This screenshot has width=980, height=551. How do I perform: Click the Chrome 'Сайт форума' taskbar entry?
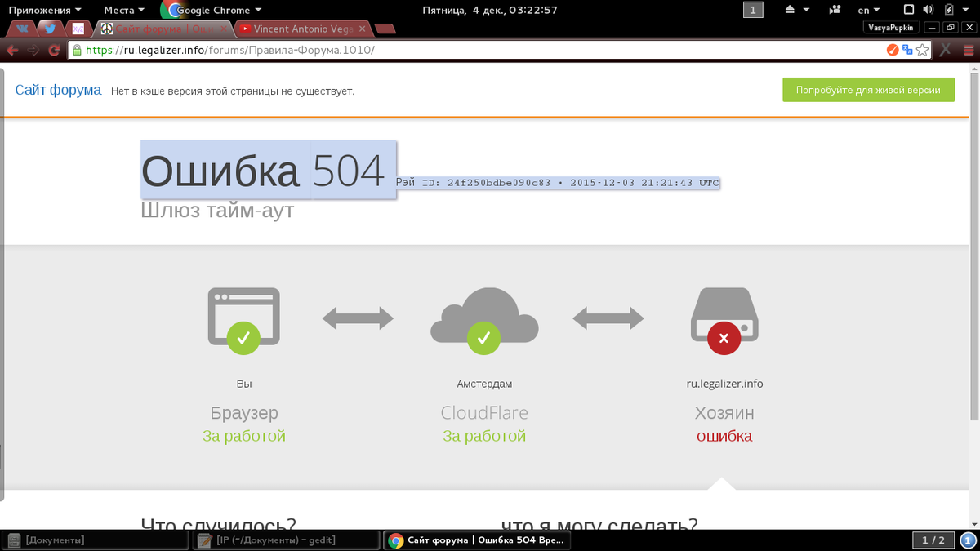tap(477, 540)
